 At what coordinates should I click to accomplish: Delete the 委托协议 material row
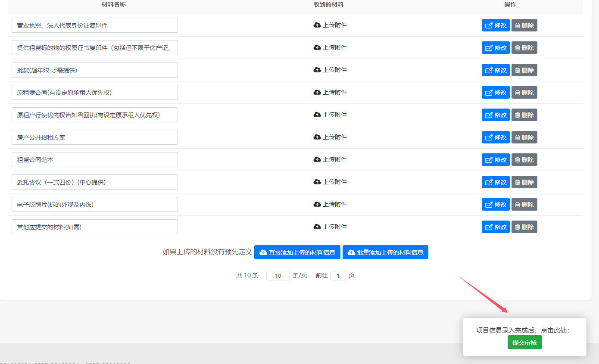pyautogui.click(x=524, y=182)
